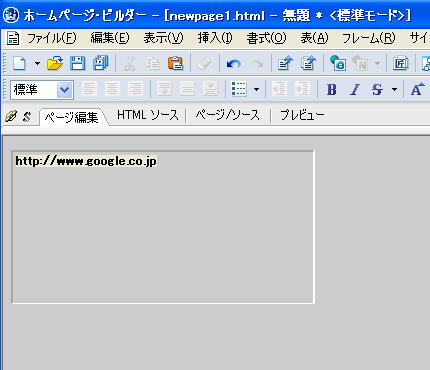Screen dimensions: 430x370
Task: Toggle strikethrough with the S button
Action: 377,89
